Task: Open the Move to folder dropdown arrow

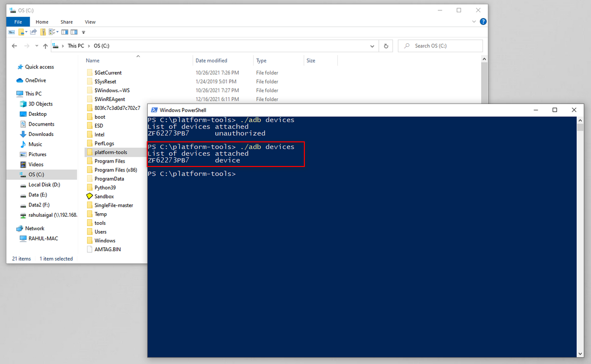Action: (x=26, y=32)
